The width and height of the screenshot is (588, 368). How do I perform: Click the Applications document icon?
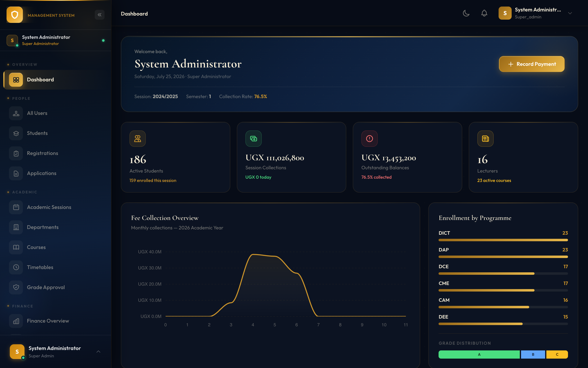click(16, 173)
